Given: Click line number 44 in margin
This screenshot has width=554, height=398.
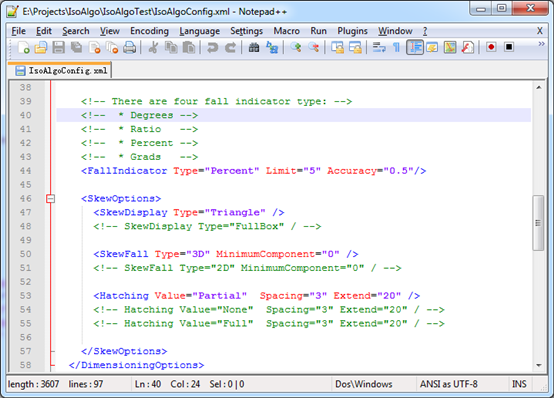Looking at the screenshot, I should tap(25, 171).
